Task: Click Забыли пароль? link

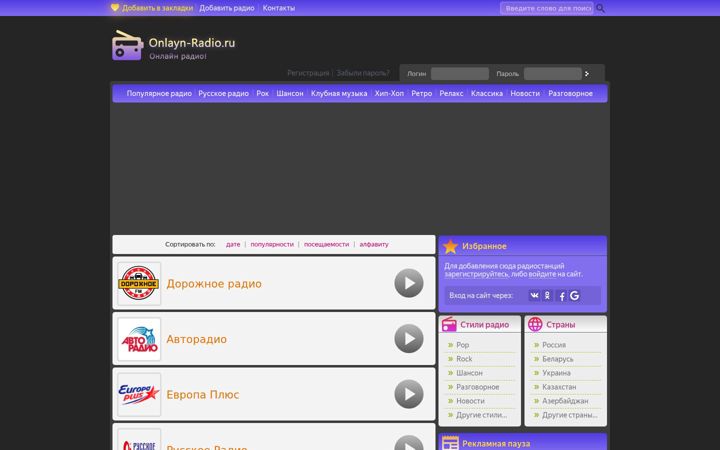Action: tap(363, 73)
